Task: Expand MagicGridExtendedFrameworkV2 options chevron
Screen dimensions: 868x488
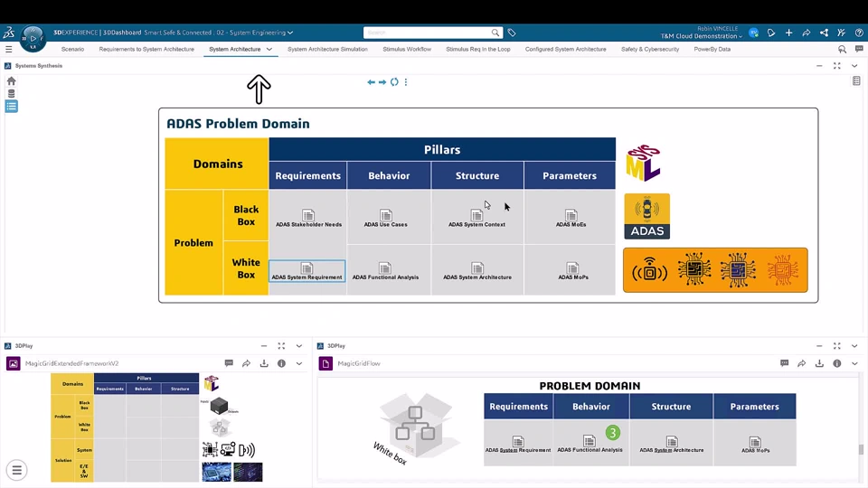Action: pyautogui.click(x=299, y=363)
